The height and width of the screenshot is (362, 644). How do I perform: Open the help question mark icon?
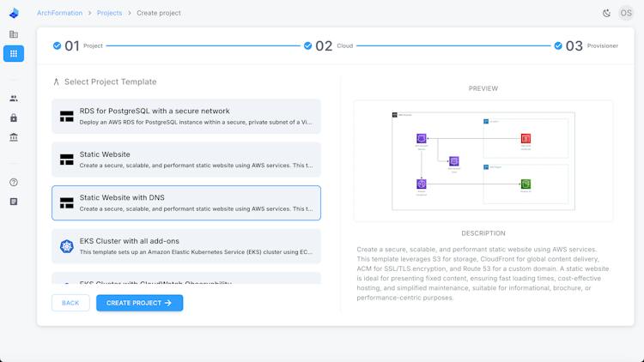[x=14, y=182]
